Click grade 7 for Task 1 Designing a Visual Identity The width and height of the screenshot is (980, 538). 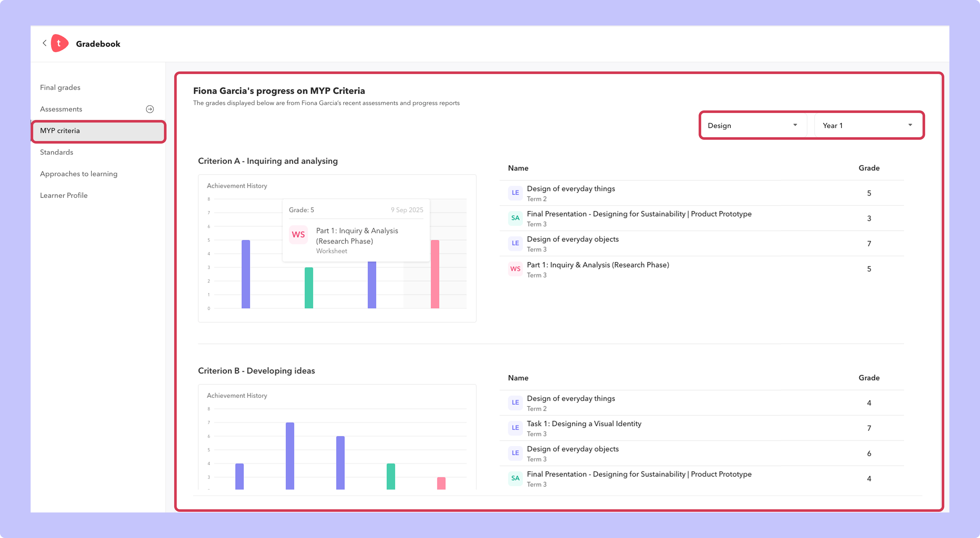point(869,428)
